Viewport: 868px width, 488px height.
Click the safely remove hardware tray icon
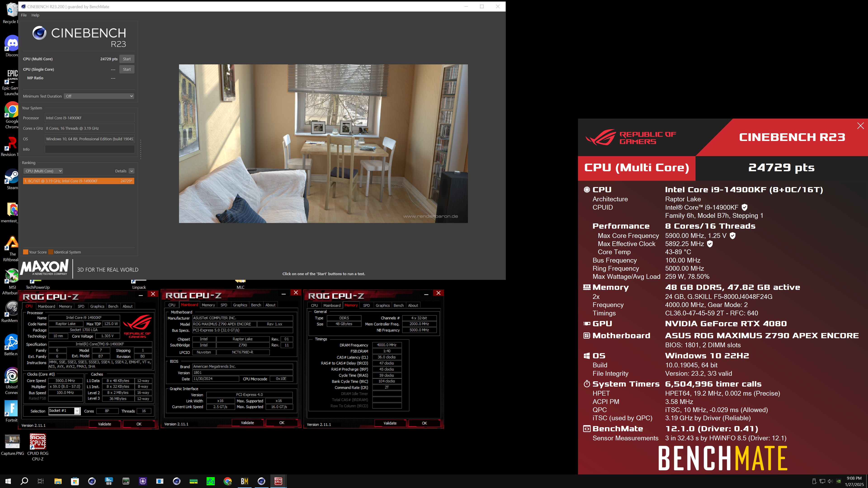point(814,481)
